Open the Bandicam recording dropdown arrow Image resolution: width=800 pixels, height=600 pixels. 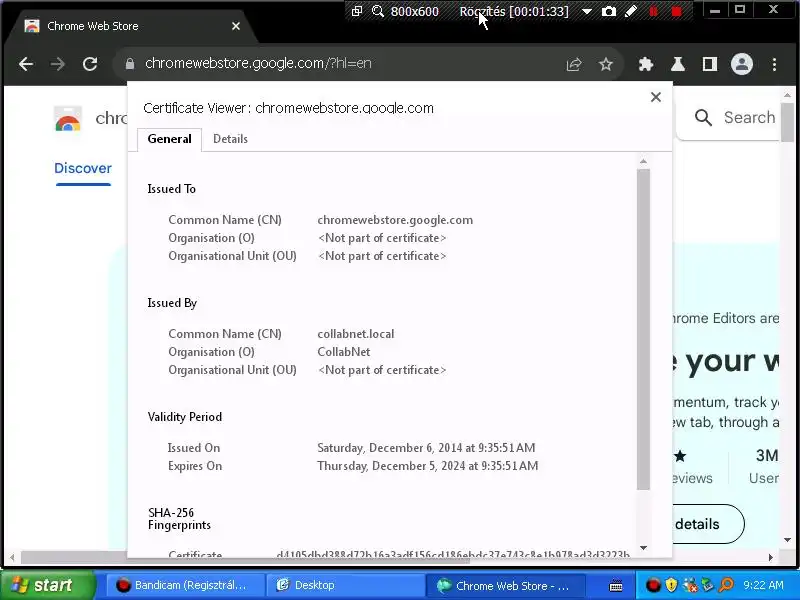(x=587, y=11)
